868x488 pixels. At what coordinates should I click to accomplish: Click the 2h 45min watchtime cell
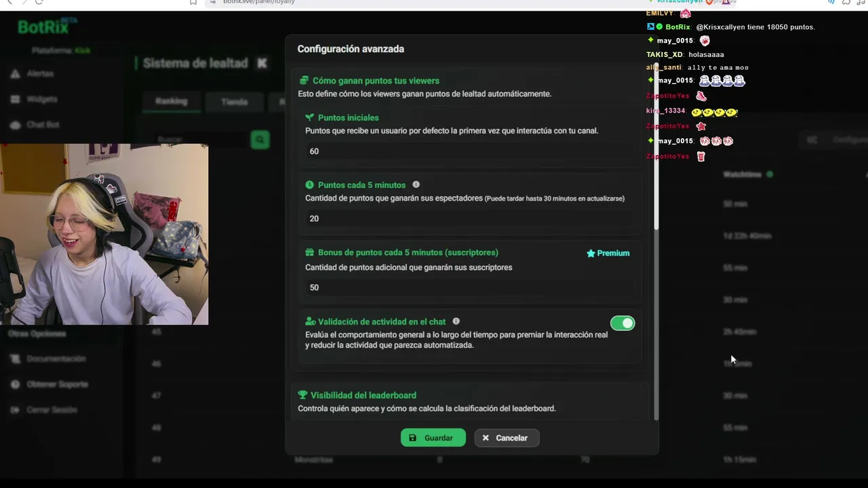[739, 332]
